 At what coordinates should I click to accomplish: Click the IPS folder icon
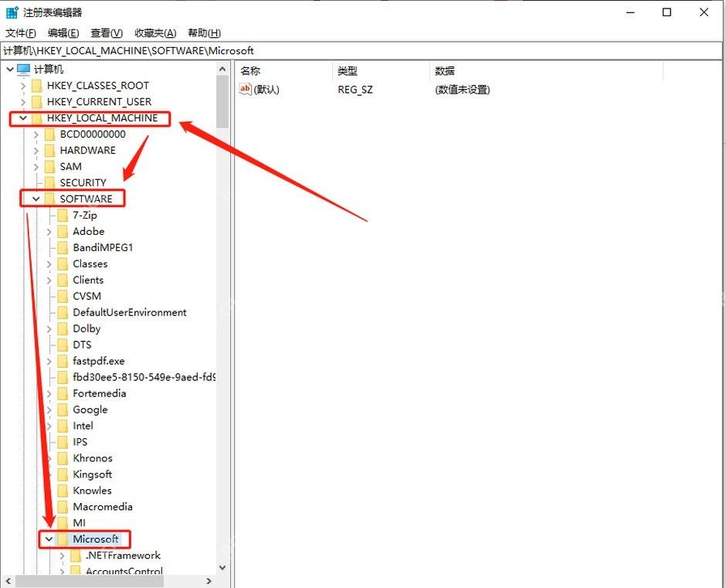pos(63,442)
